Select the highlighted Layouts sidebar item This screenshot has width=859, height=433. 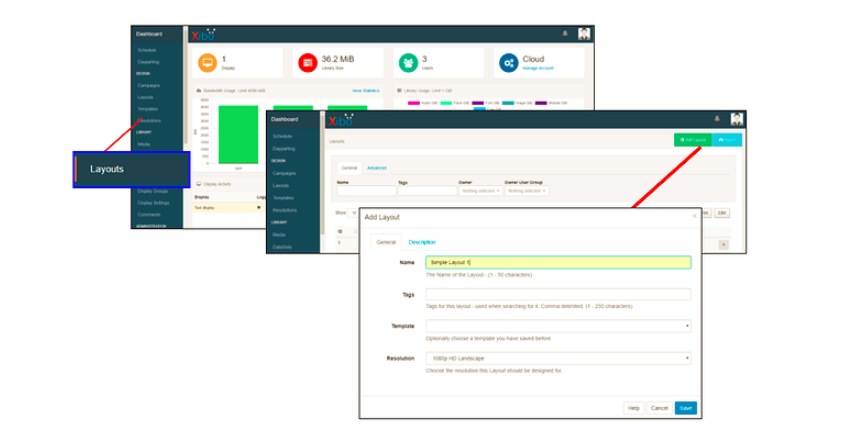click(x=132, y=169)
